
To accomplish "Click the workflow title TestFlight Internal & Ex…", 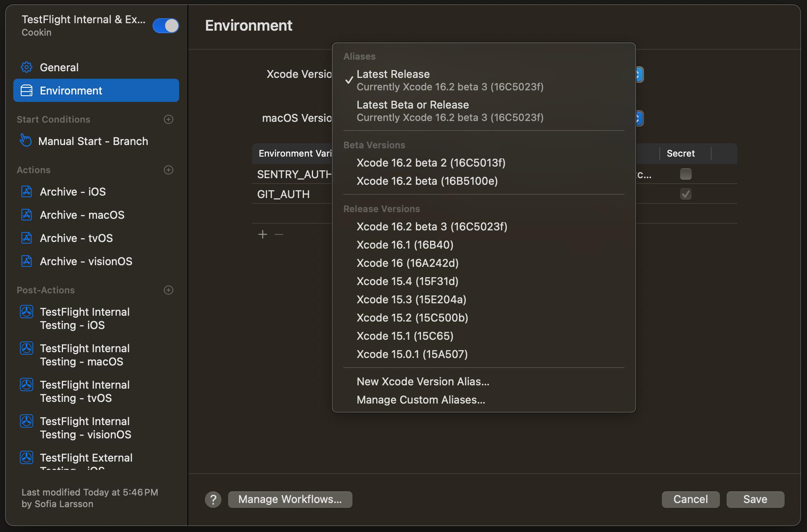I will pyautogui.click(x=83, y=19).
